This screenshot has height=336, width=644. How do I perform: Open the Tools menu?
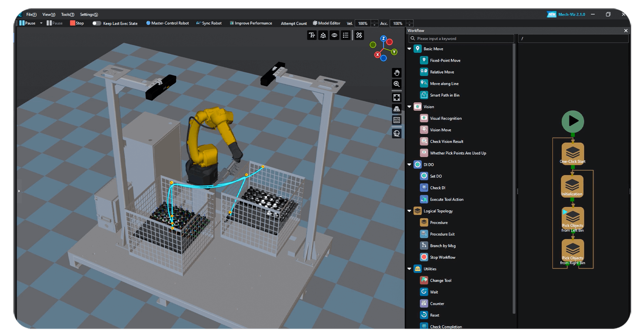[68, 14]
